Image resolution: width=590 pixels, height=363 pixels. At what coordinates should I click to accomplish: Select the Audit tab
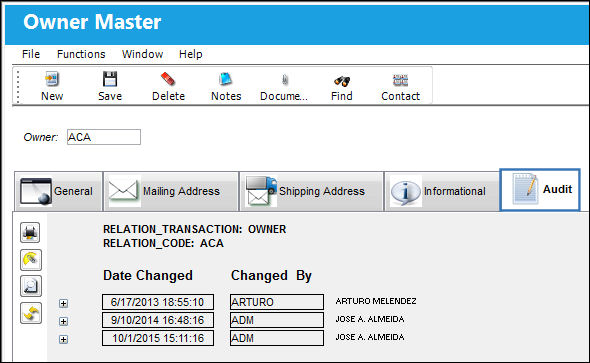click(x=540, y=190)
